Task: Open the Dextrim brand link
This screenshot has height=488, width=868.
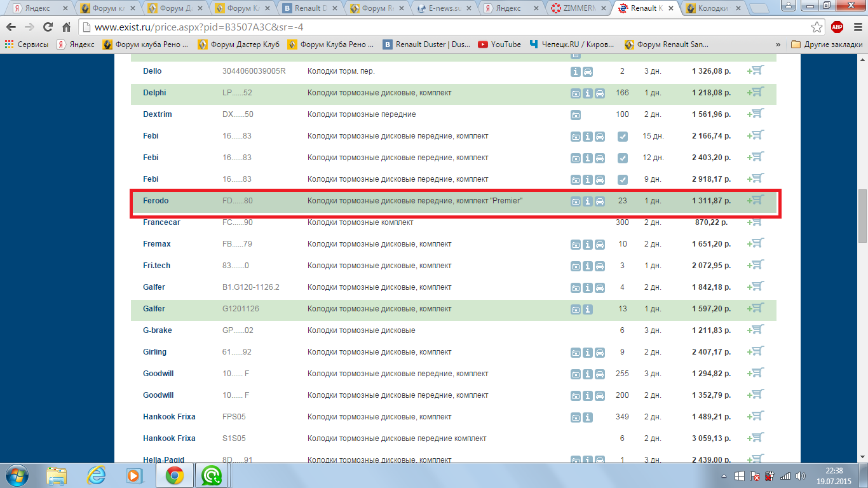Action: 158,114
